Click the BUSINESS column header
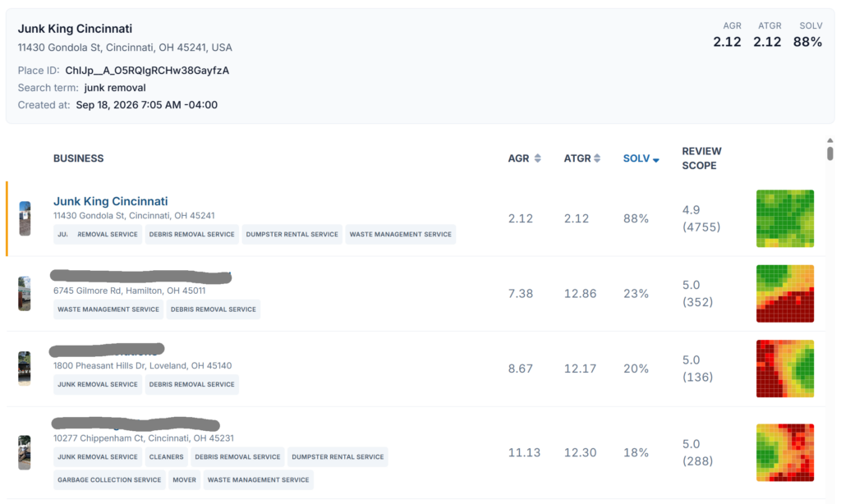The image size is (841, 504). tap(78, 158)
